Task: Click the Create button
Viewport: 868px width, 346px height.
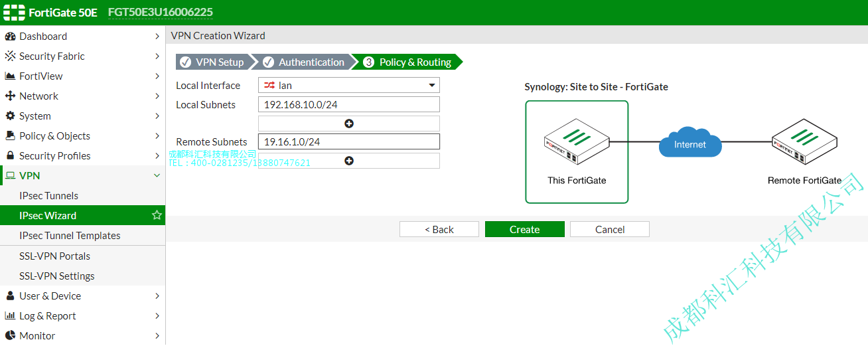Action: point(525,229)
